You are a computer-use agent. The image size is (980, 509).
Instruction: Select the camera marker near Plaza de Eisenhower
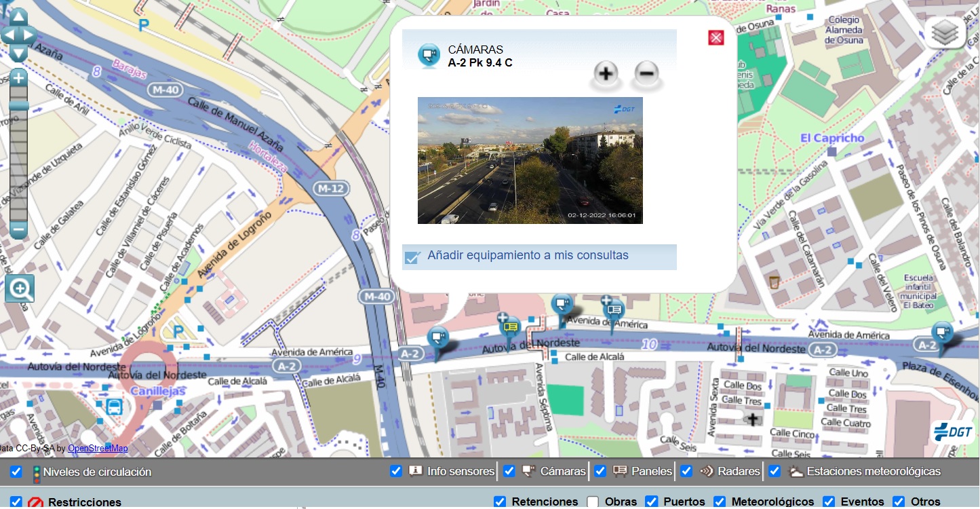pyautogui.click(x=941, y=333)
